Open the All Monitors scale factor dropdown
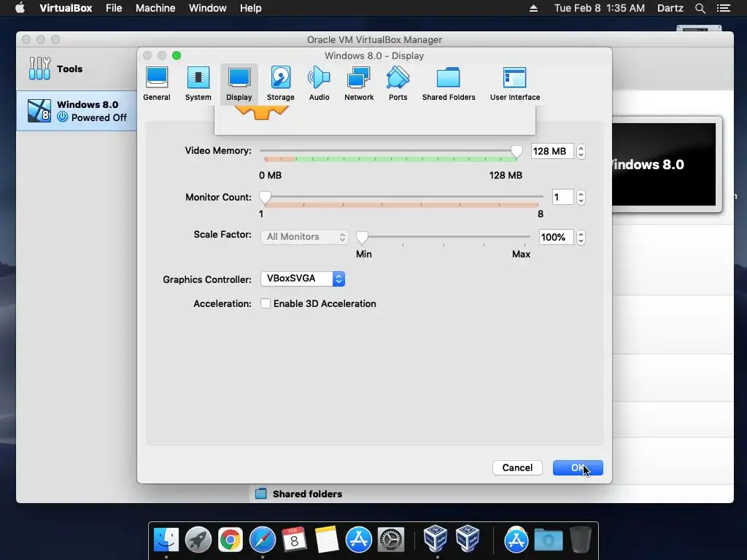This screenshot has height=560, width=747. click(x=304, y=237)
